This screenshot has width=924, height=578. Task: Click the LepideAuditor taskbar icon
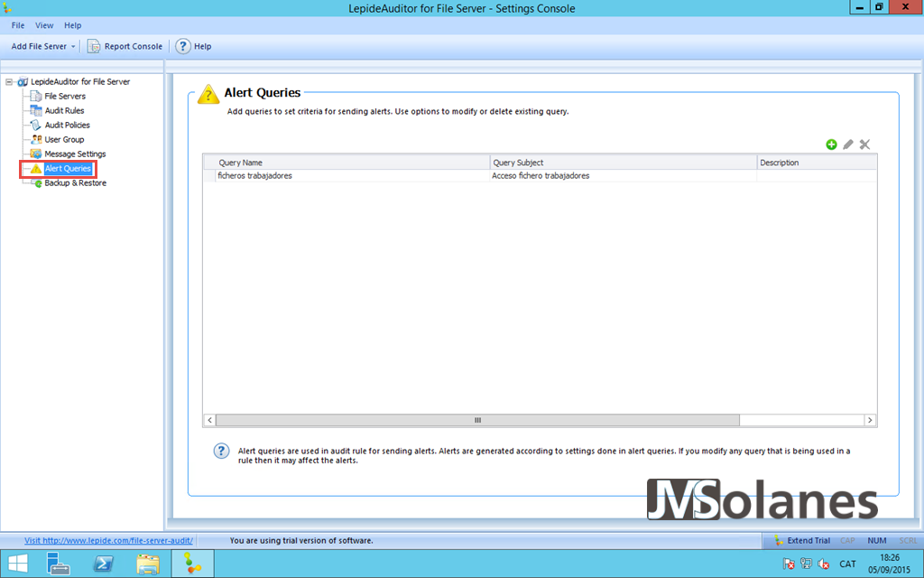[192, 564]
